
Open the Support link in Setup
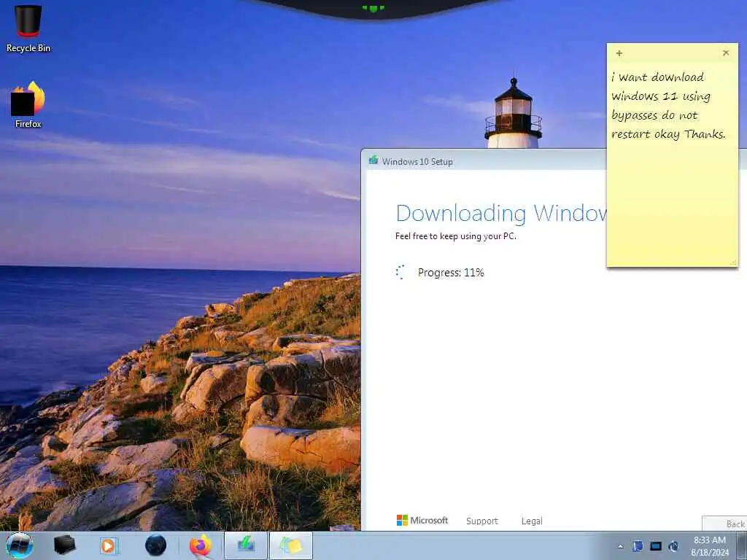click(481, 521)
